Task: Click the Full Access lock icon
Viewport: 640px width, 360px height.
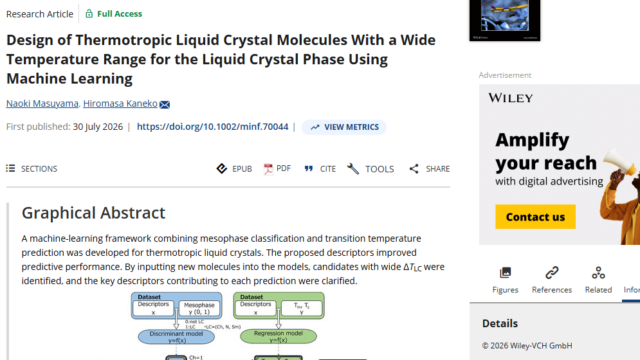Action: (x=89, y=14)
